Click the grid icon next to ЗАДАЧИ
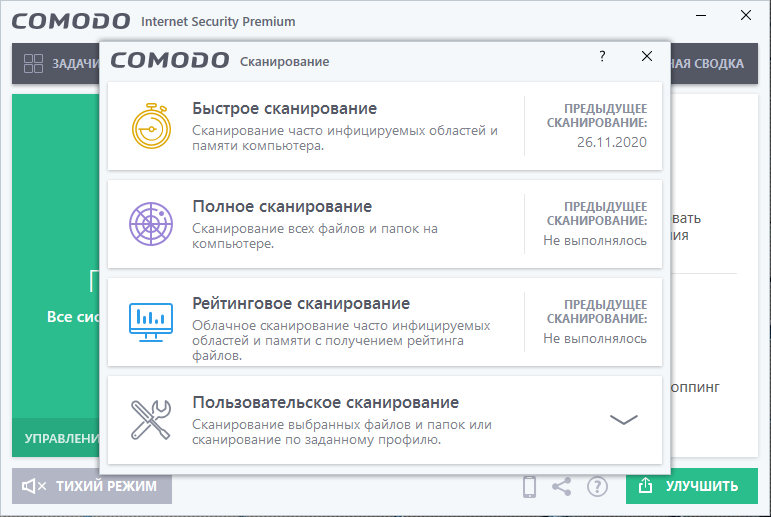Image resolution: width=771 pixels, height=517 pixels. (34, 64)
